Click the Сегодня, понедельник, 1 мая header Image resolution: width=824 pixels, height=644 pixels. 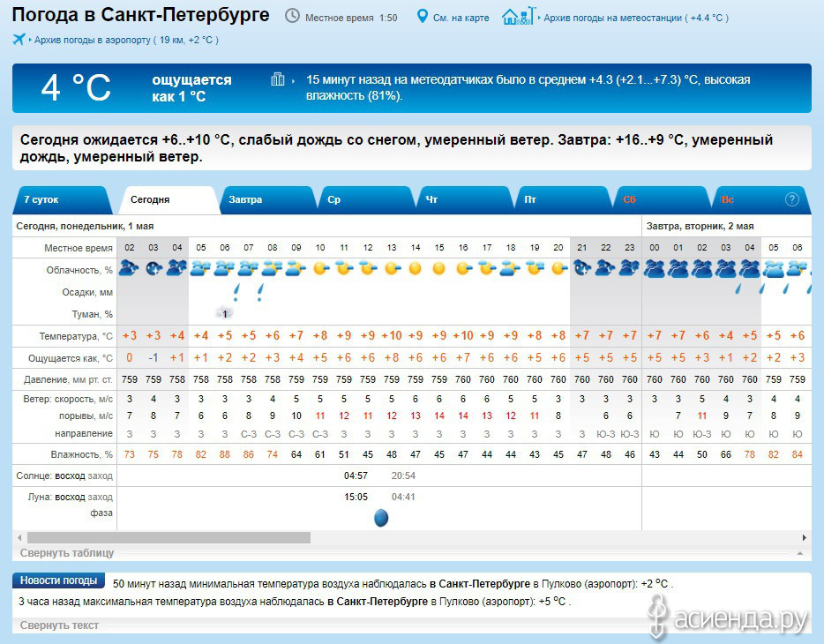click(85, 226)
